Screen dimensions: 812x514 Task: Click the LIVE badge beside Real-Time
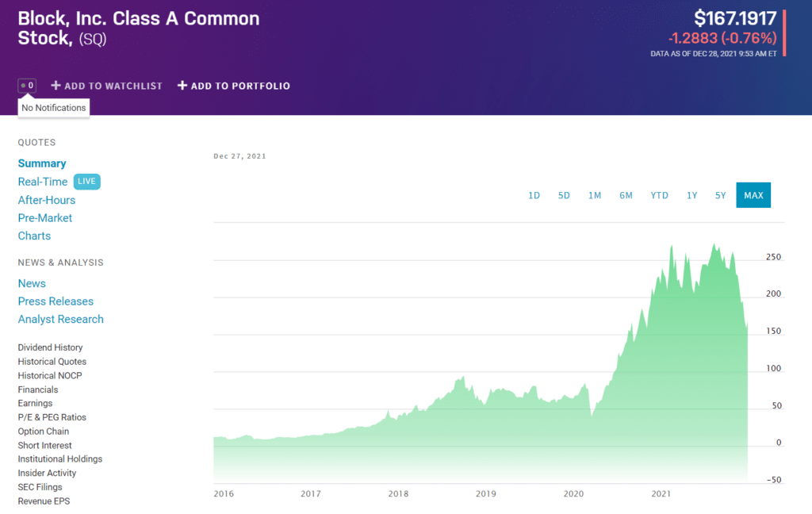pyautogui.click(x=86, y=182)
